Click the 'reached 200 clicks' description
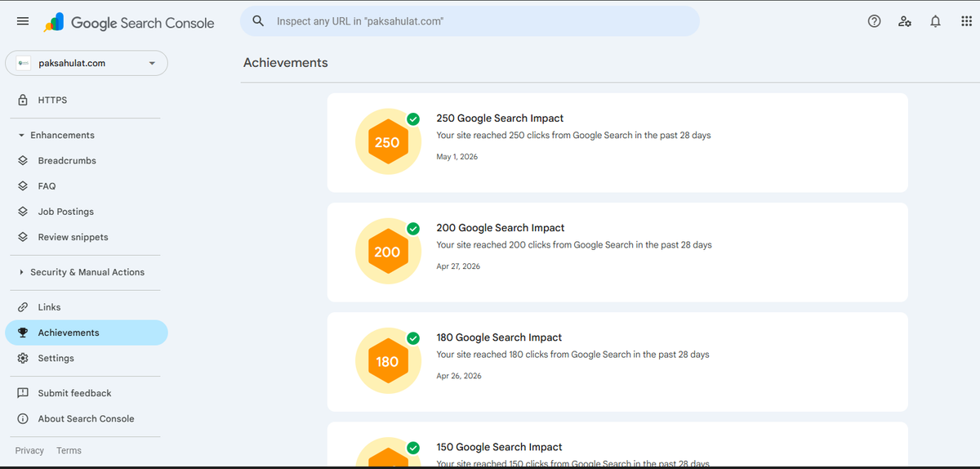980x469 pixels. [x=574, y=245]
